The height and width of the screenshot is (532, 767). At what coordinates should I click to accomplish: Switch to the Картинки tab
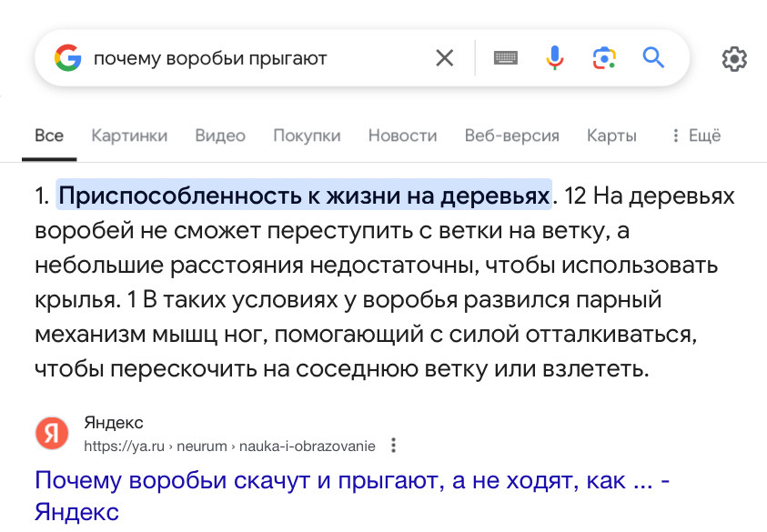coord(129,136)
